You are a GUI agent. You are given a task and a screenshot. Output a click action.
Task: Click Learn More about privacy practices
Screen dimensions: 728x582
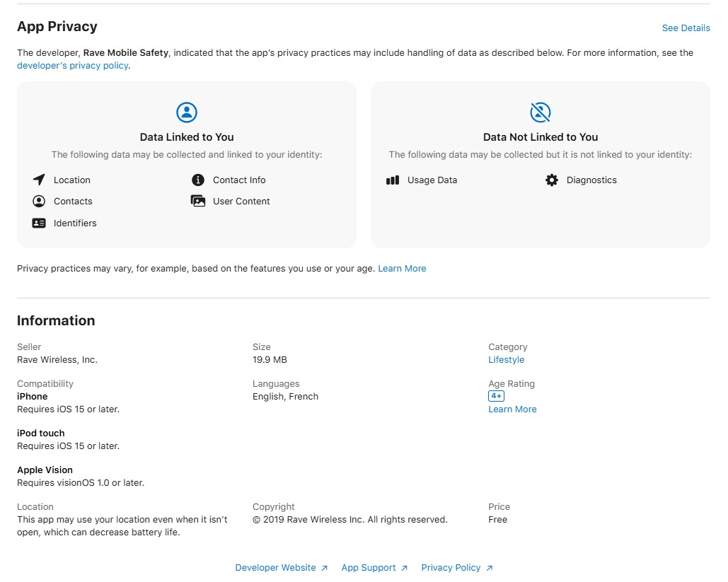(x=402, y=268)
